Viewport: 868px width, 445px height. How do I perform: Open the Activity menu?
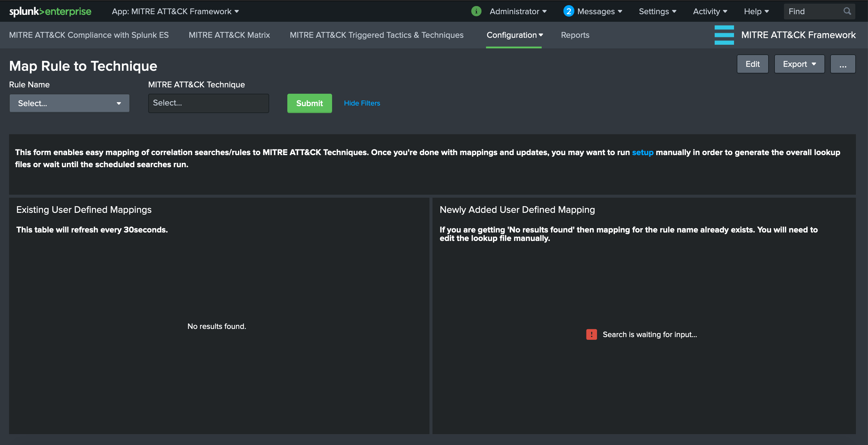(710, 11)
